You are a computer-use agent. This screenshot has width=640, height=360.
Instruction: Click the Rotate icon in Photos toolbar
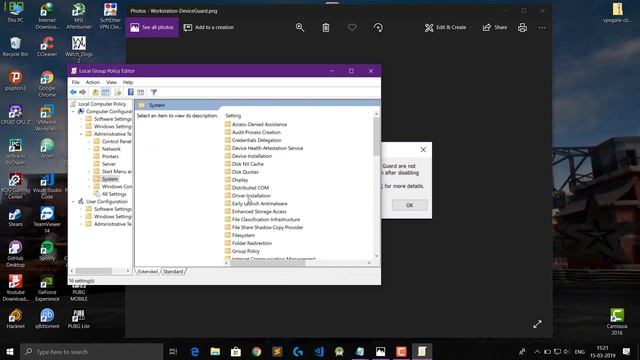point(378,27)
